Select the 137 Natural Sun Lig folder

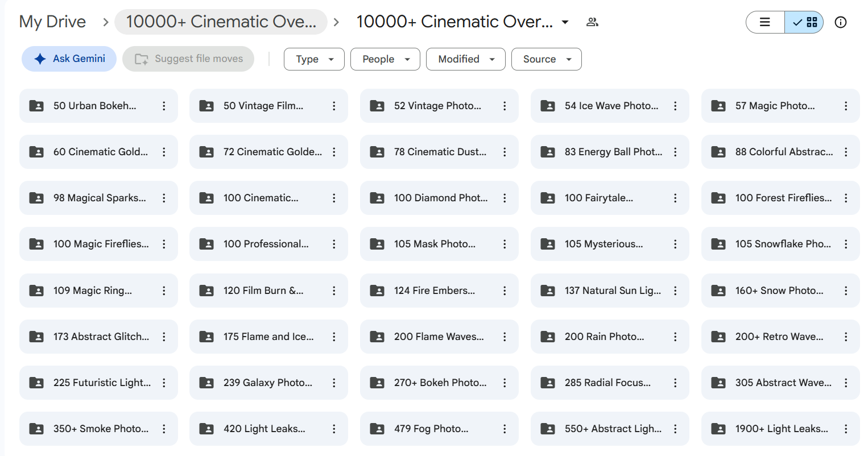click(x=610, y=291)
